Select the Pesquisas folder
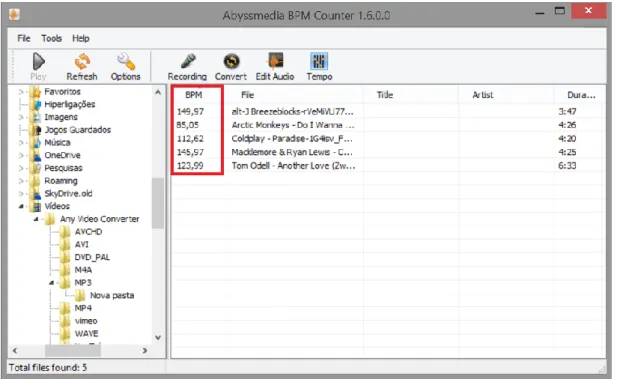617x379 pixels. coord(63,168)
